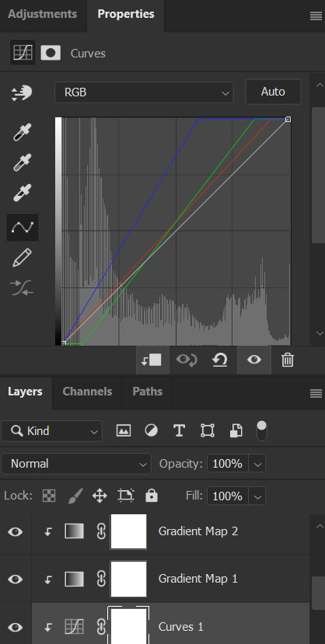Select the Gradient Map 1 layer name

pos(198,579)
